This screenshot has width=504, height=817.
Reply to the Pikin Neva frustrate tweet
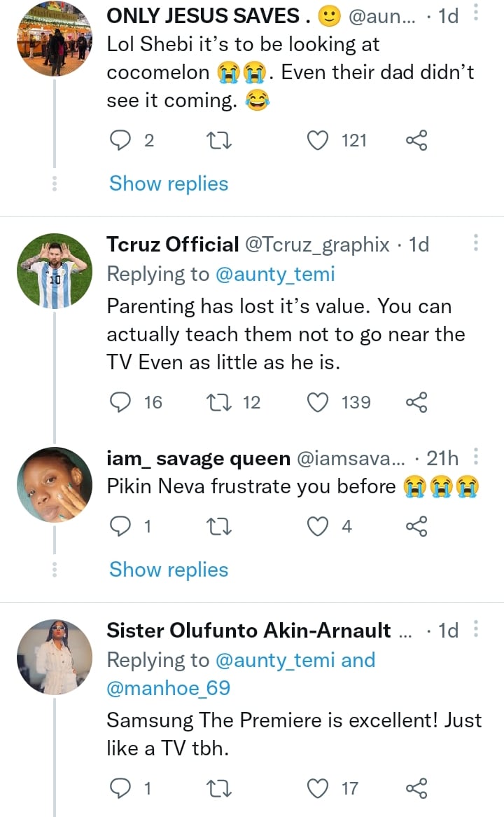[x=121, y=526]
